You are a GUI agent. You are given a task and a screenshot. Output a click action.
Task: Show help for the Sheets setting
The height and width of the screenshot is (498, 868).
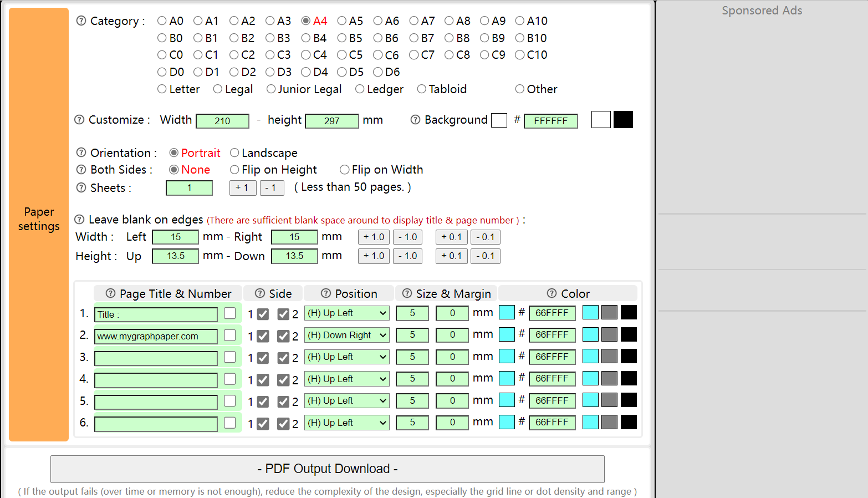coord(81,187)
